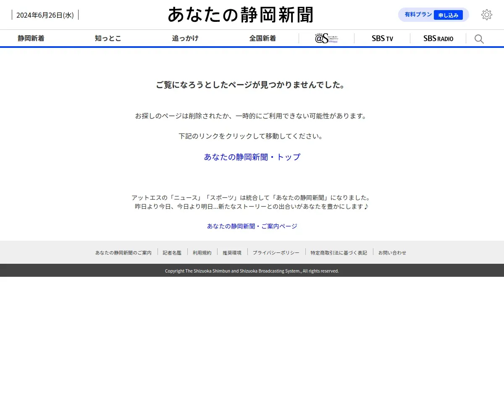The image size is (504, 420).
Task: Open the 知っとこ menu item
Action: [x=108, y=38]
